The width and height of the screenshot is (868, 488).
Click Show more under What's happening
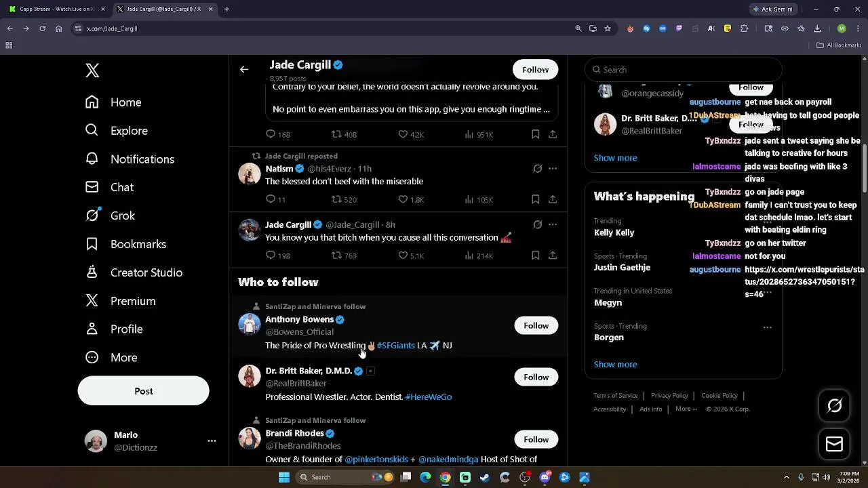tap(616, 365)
